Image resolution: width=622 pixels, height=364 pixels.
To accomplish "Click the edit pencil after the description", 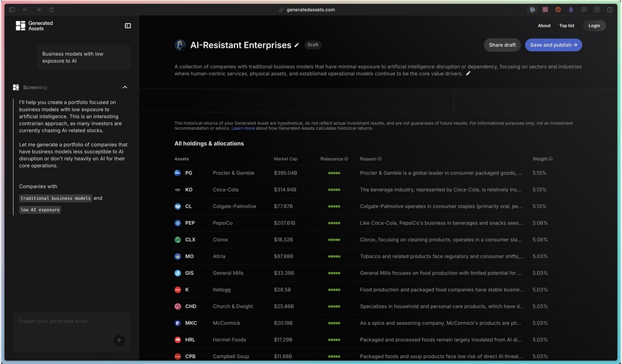I will point(468,73).
